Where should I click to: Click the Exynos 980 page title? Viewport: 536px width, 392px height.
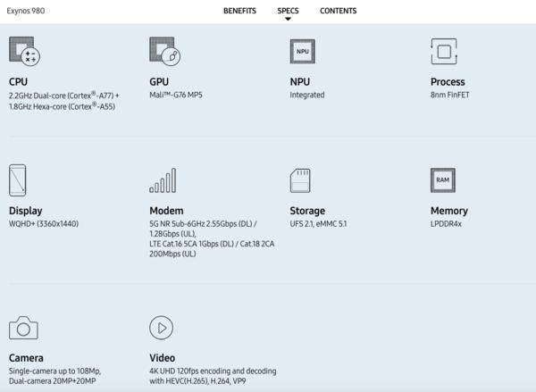[26, 11]
